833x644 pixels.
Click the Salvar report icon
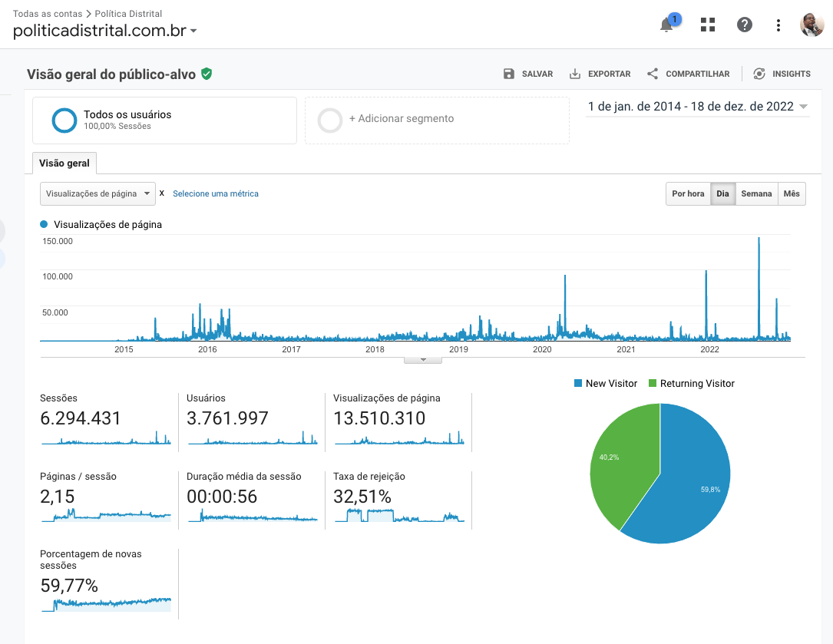pos(509,74)
